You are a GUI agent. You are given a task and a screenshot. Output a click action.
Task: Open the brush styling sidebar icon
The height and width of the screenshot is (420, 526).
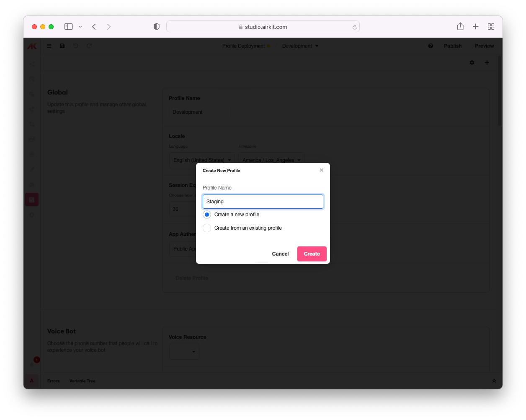(x=32, y=169)
